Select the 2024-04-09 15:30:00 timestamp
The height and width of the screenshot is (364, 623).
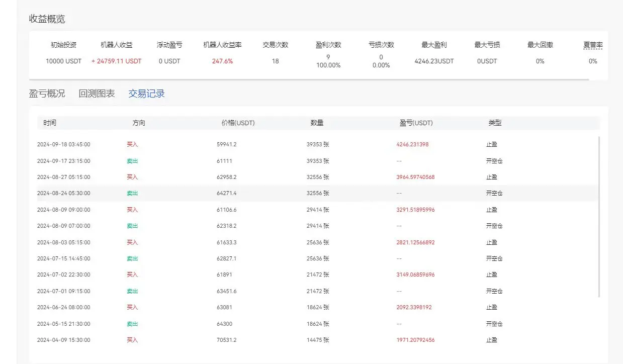click(x=64, y=340)
